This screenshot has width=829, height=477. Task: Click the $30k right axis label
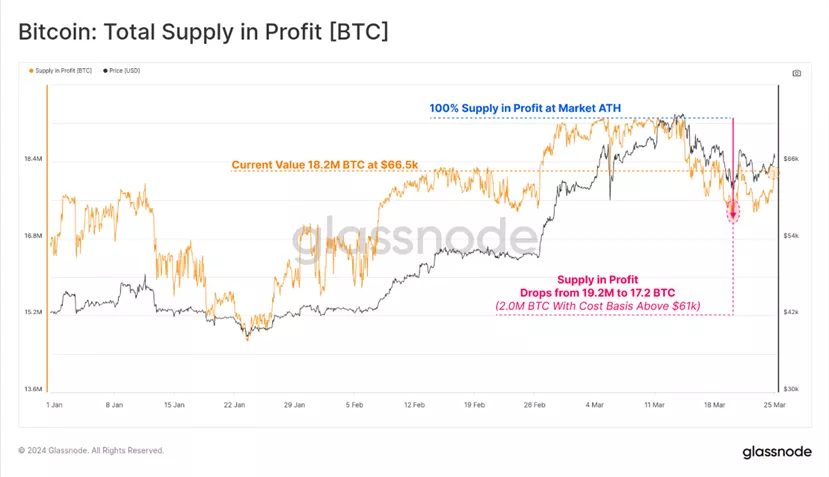[x=790, y=389]
